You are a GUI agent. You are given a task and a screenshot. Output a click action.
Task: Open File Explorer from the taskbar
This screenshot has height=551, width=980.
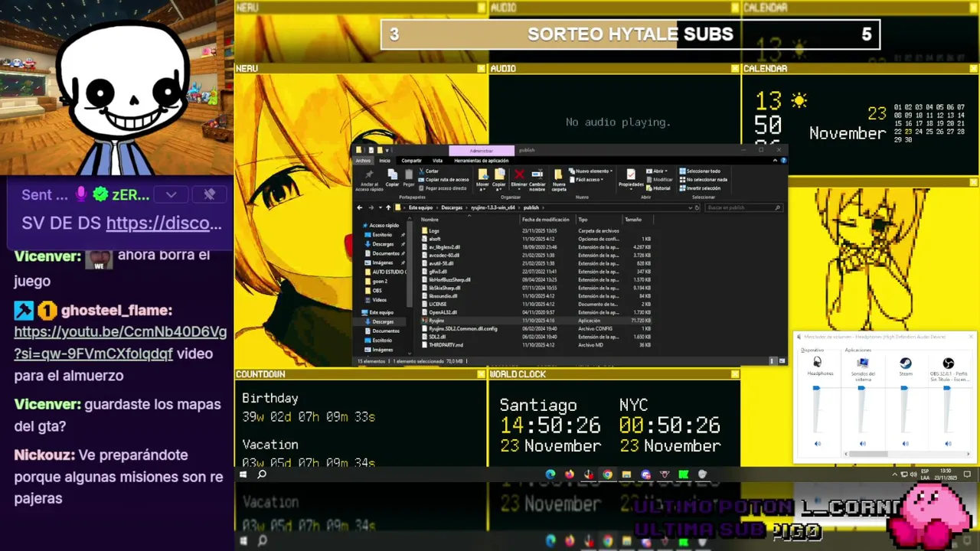[x=626, y=474]
